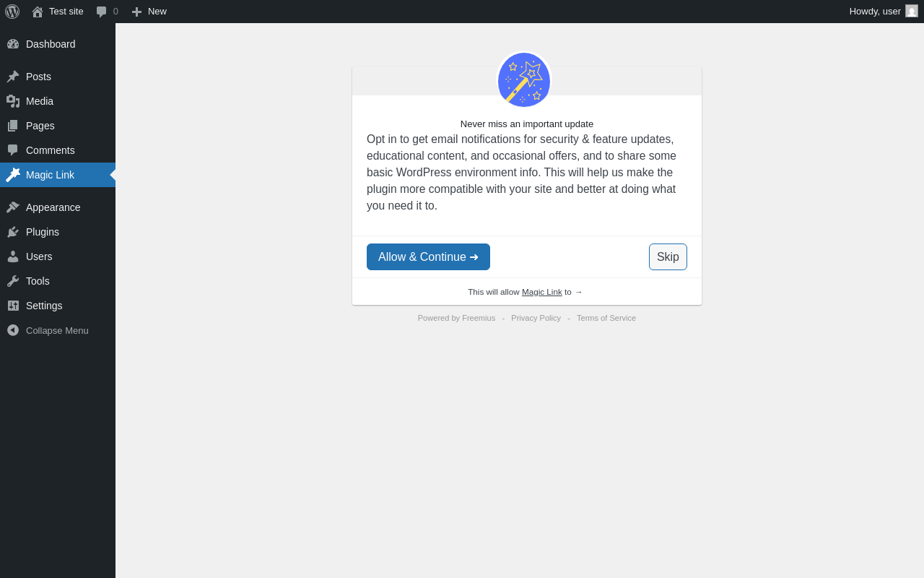
Task: Click the Magic Link wand sidebar icon
Action: click(13, 175)
